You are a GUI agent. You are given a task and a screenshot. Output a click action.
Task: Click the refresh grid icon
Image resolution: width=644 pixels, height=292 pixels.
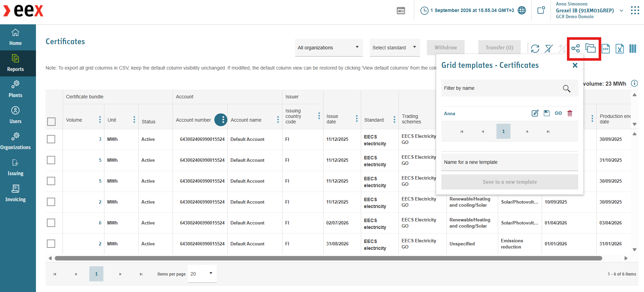(x=535, y=49)
